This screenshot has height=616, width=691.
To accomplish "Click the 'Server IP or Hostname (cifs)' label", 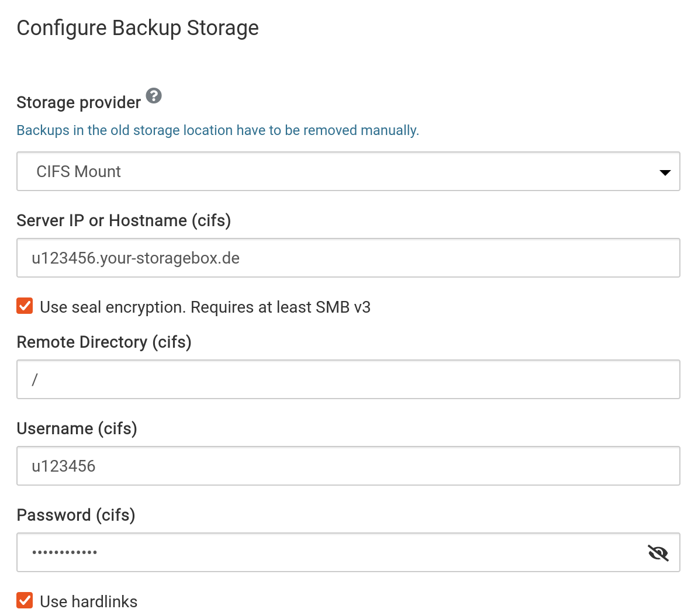I will (124, 220).
